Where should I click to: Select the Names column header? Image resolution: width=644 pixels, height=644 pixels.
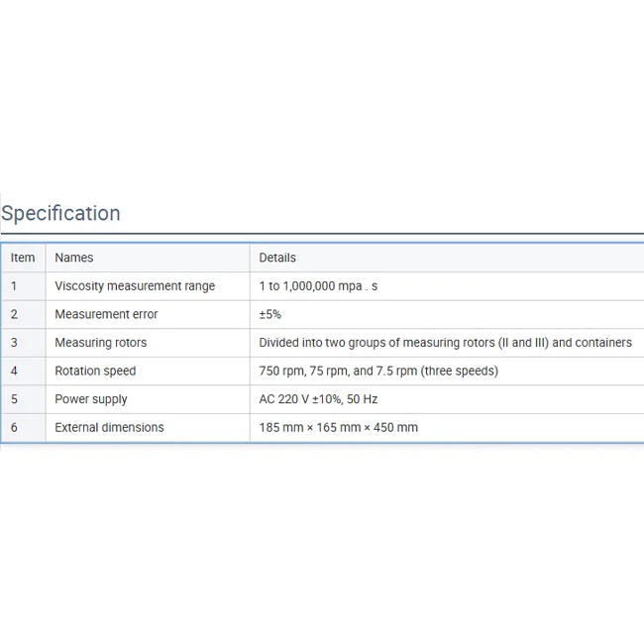pos(74,258)
